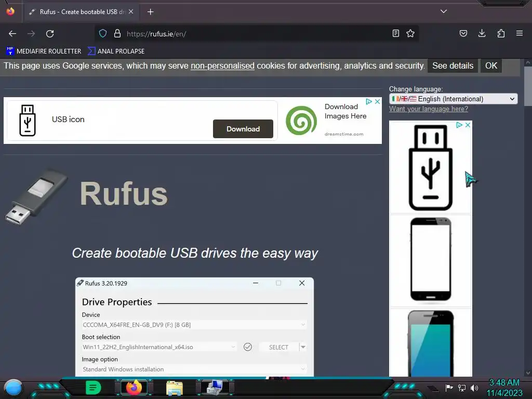532x399 pixels.
Task: Open the green notes app in taskbar
Action: pyautogui.click(x=94, y=388)
